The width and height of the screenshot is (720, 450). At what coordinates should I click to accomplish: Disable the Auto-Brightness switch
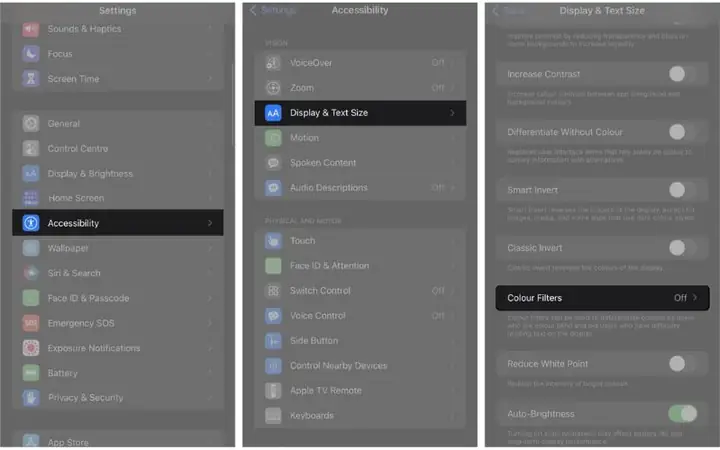pyautogui.click(x=682, y=414)
